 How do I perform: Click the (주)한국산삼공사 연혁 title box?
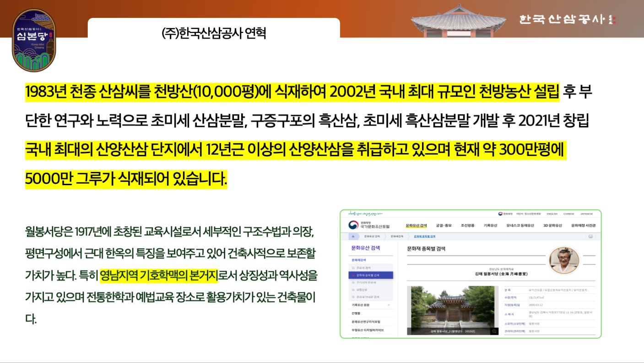214,33
